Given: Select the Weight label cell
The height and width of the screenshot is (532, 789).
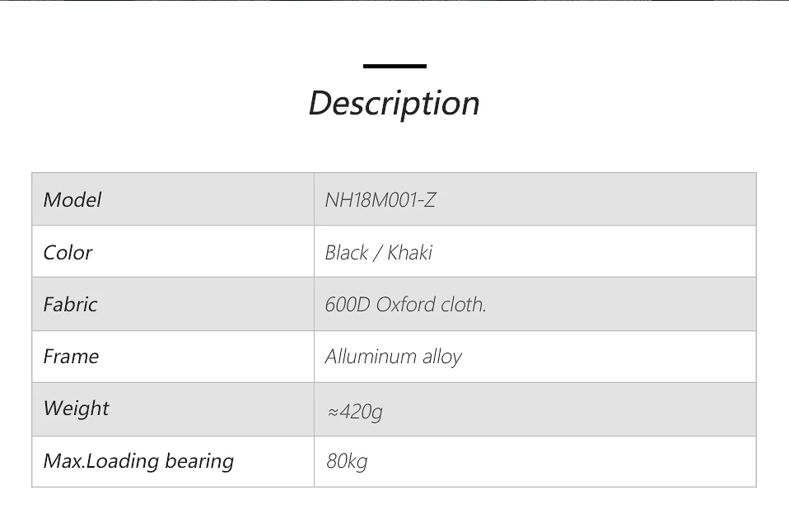Looking at the screenshot, I should click(x=173, y=409).
